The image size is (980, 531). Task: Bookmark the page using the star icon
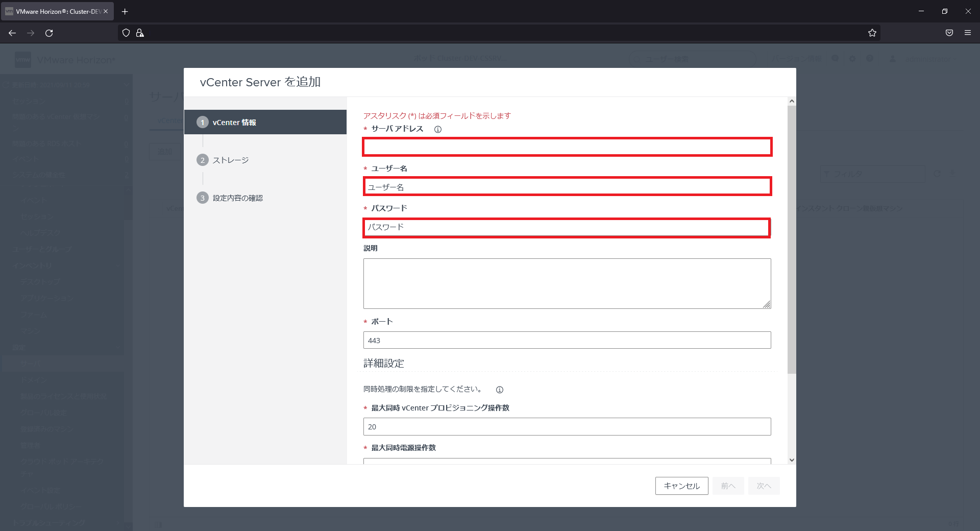pyautogui.click(x=872, y=33)
